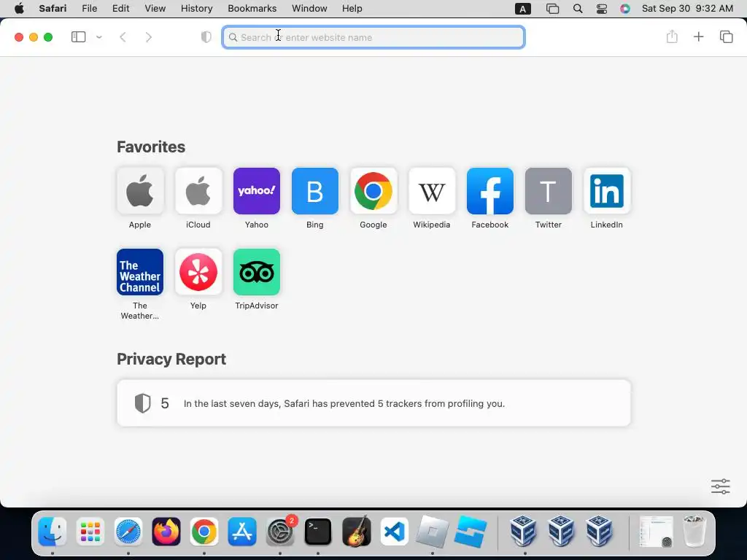Open the Apple system menu
The height and width of the screenshot is (560, 747).
19,9
